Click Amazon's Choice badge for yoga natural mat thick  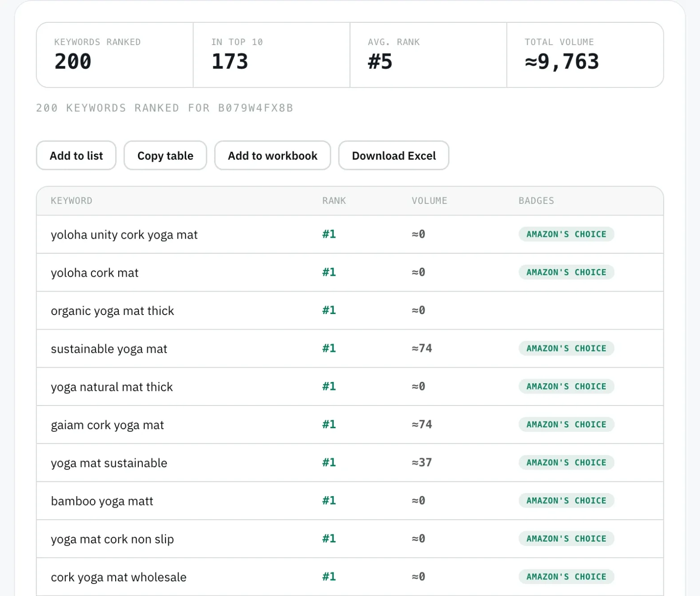point(566,386)
